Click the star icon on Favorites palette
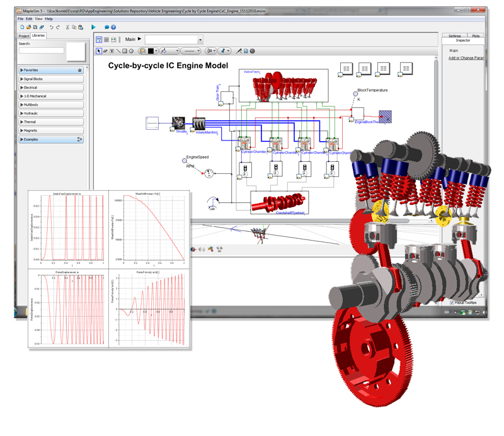 click(x=79, y=70)
